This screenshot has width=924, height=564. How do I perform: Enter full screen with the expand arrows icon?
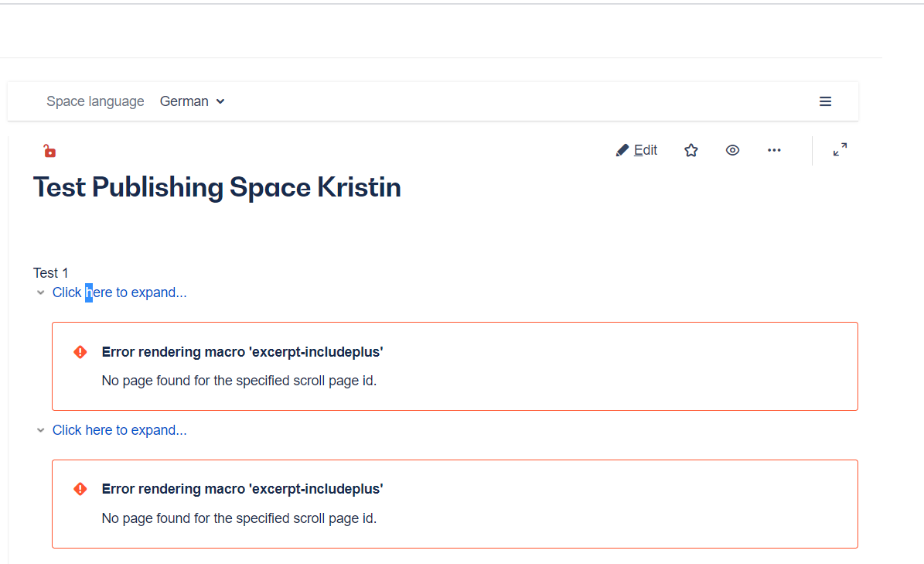840,149
